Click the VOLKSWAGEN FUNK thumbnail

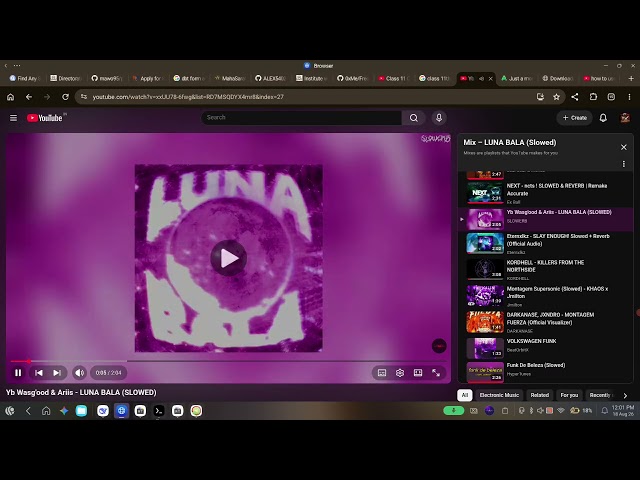tap(485, 348)
